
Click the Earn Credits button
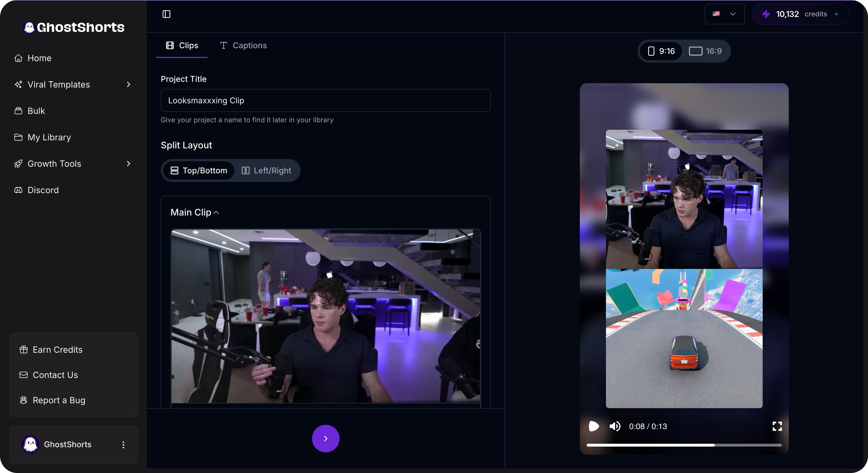point(57,350)
